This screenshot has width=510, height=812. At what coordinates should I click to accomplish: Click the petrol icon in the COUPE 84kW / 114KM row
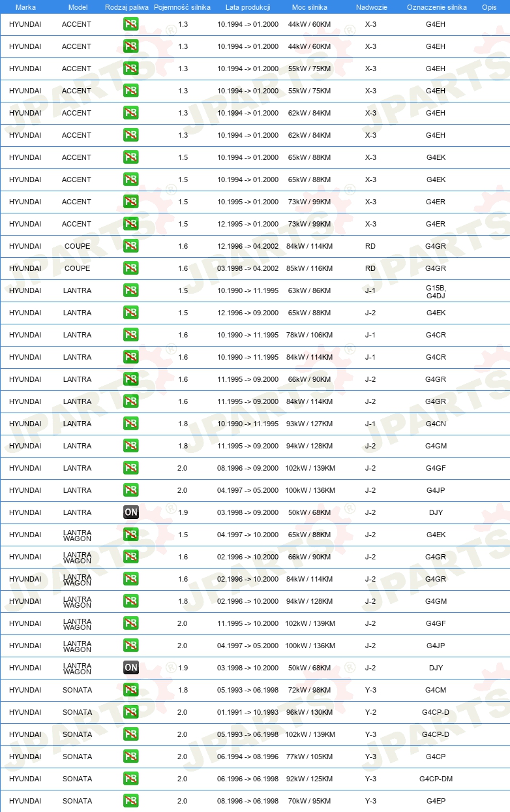click(131, 246)
